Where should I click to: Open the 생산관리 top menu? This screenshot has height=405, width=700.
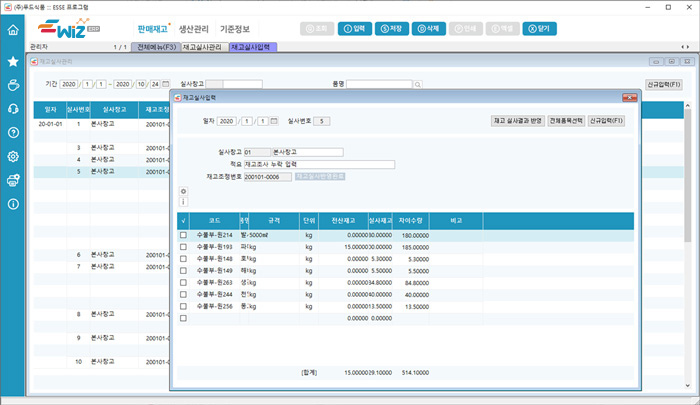click(x=194, y=29)
